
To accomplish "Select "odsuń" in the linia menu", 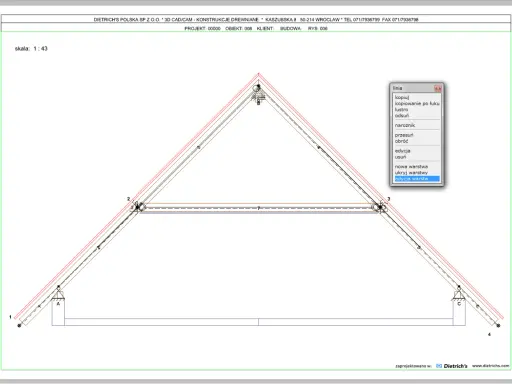I will tap(402, 115).
